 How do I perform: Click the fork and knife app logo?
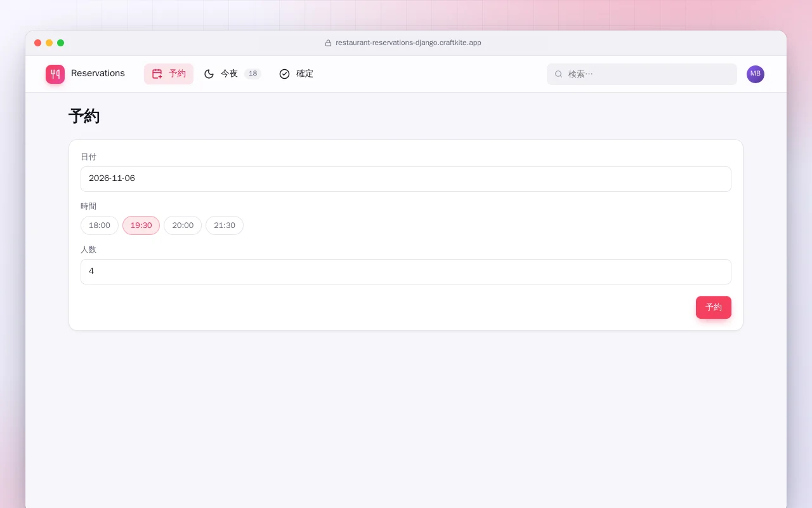[x=55, y=74]
